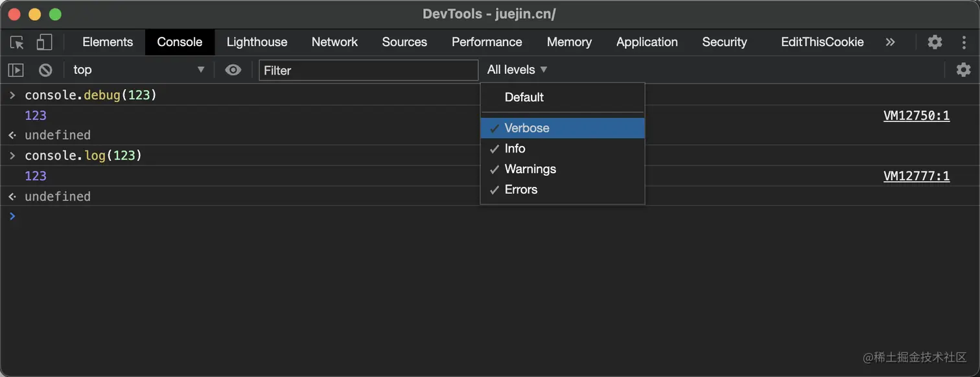
Task: Click the console.log(123) command line
Action: click(x=83, y=156)
